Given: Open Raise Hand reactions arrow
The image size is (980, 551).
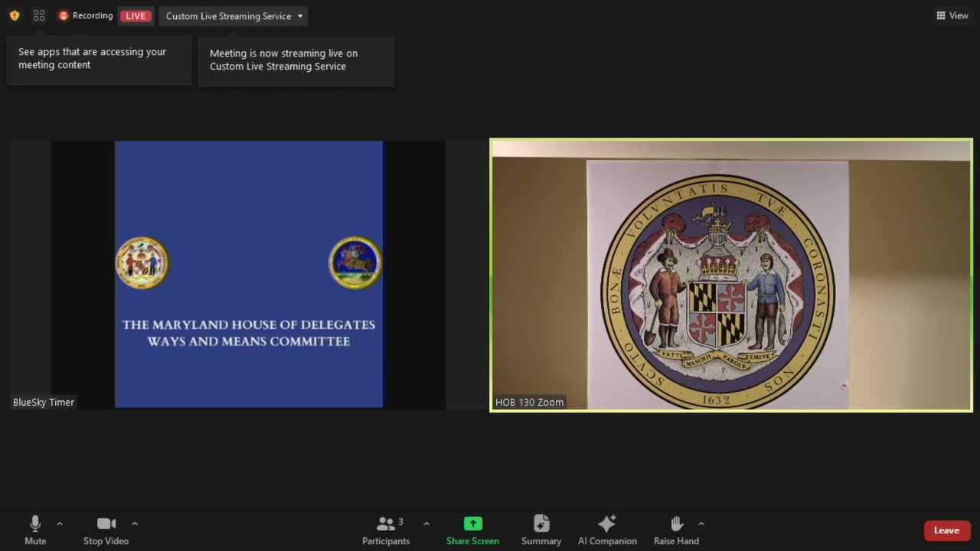Looking at the screenshot, I should coord(701,524).
